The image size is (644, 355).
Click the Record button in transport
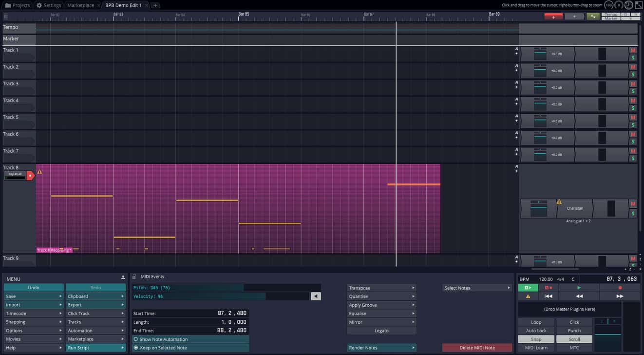click(x=620, y=288)
